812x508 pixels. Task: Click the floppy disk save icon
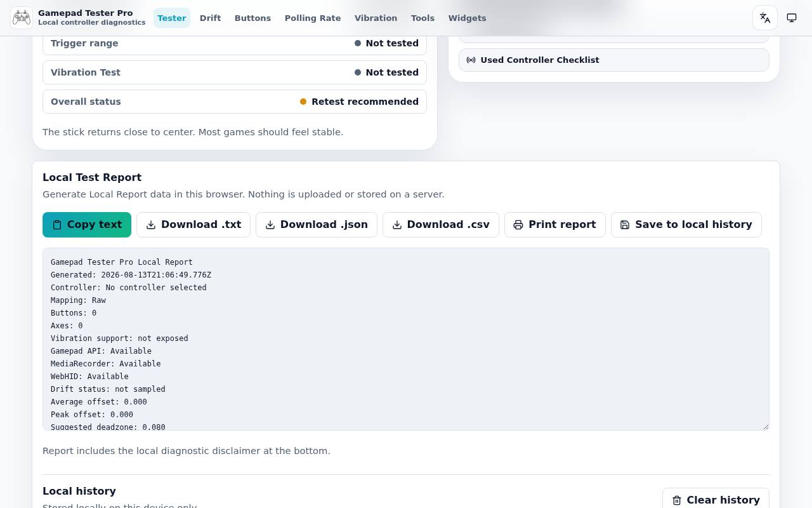[625, 225]
